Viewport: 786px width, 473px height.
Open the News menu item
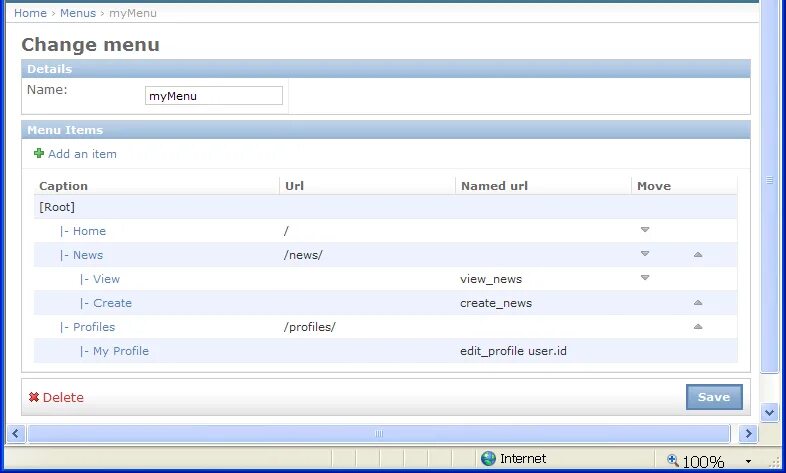point(88,255)
